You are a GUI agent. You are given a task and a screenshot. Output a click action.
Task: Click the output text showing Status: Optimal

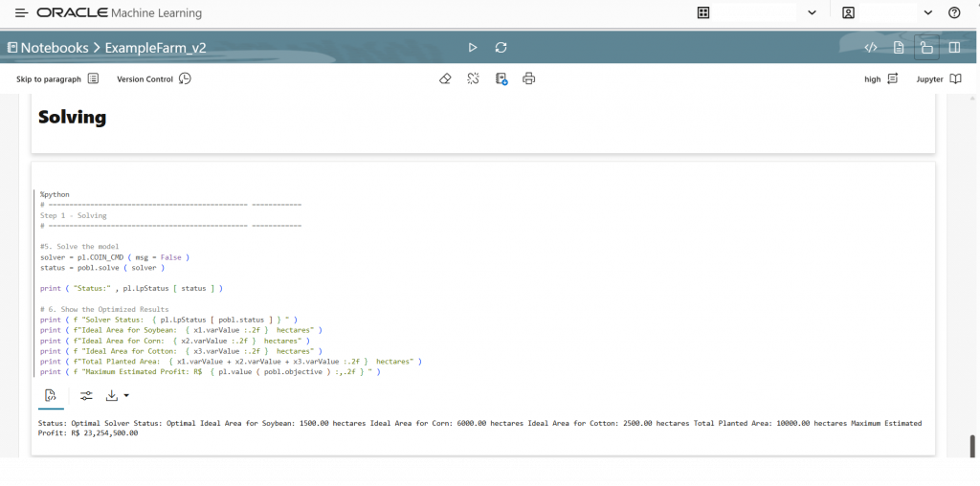pyautogui.click(x=479, y=428)
